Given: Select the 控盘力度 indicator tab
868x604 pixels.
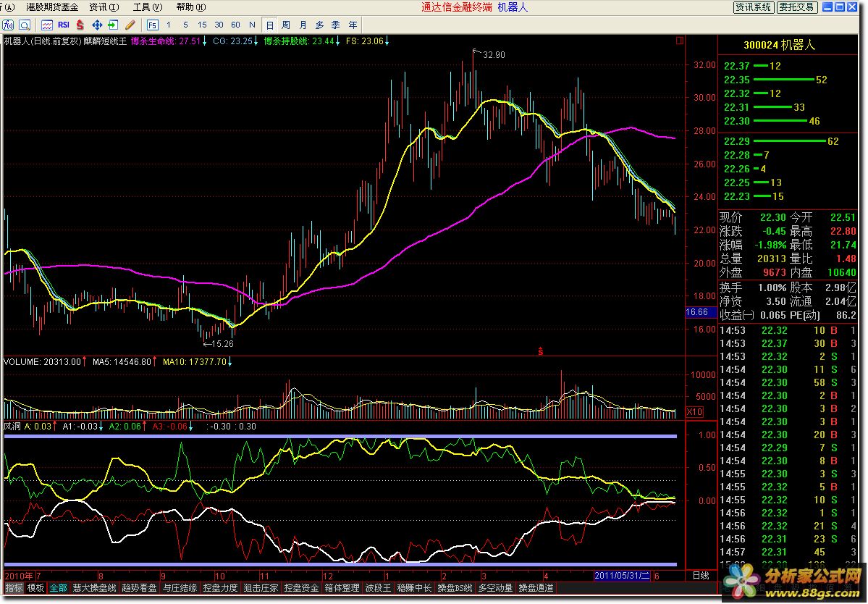Looking at the screenshot, I should point(220,588).
